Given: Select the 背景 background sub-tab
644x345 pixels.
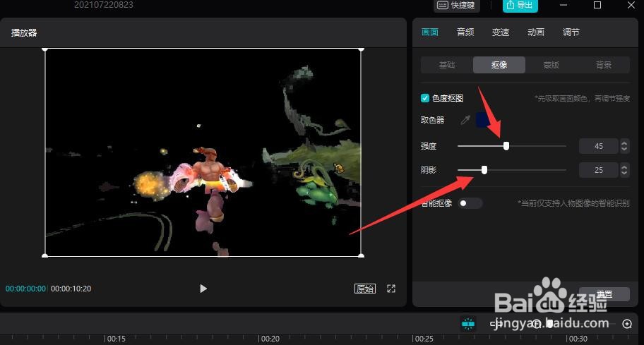Looking at the screenshot, I should pyautogui.click(x=603, y=65).
